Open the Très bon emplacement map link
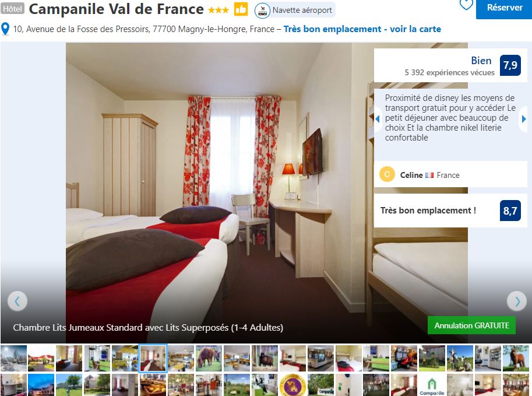The height and width of the screenshot is (396, 532). pos(362,29)
